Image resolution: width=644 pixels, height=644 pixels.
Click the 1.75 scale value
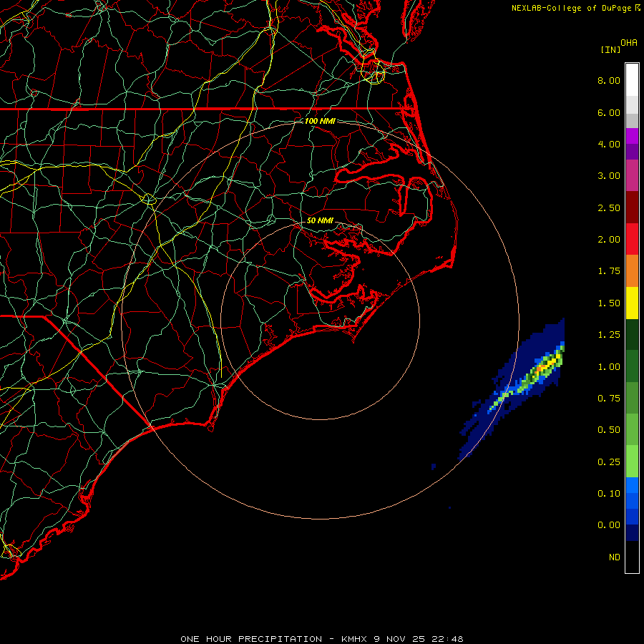click(609, 271)
